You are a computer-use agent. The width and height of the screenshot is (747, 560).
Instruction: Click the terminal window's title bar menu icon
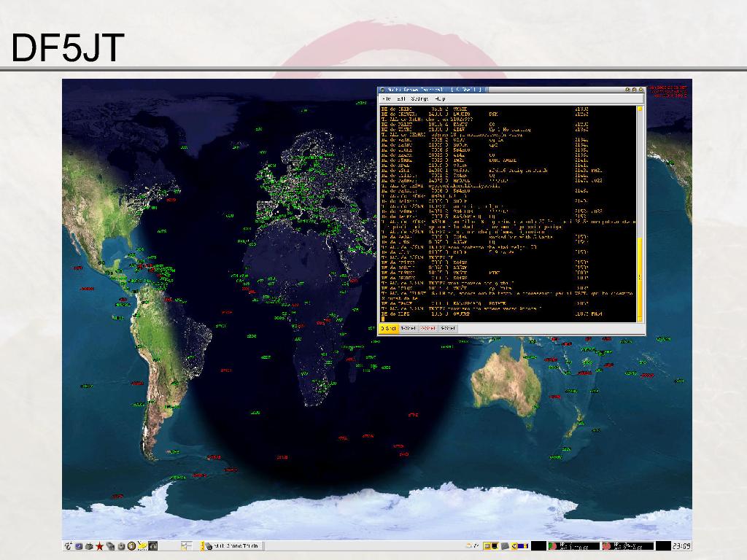(x=382, y=90)
